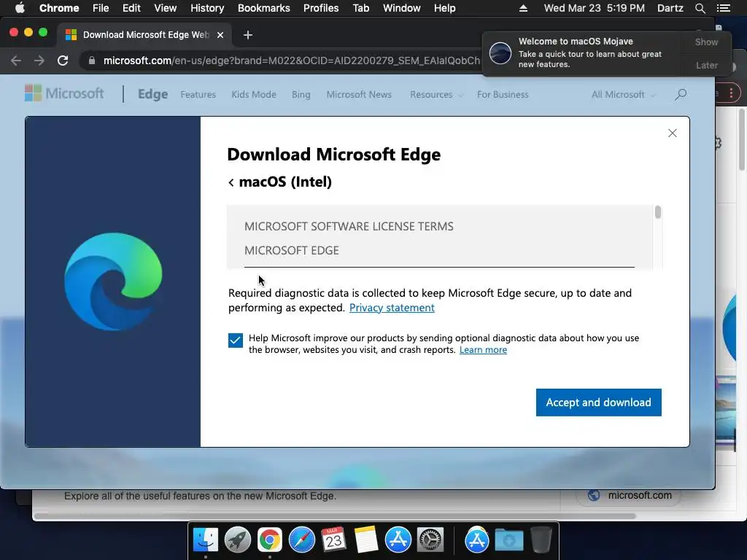Viewport: 747px width, 560px height.
Task: Open the Applications folder in Dock
Action: pos(477,540)
